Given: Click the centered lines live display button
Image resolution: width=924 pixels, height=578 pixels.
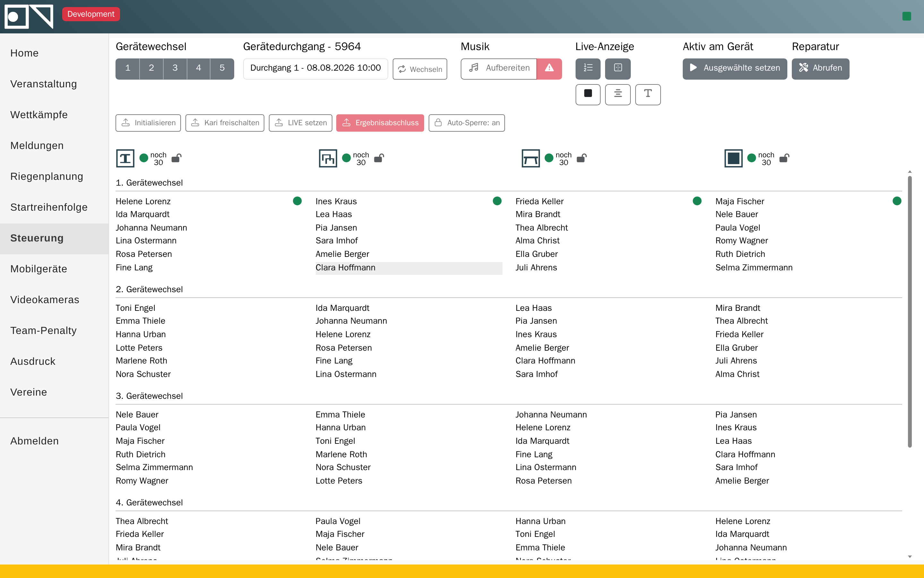Looking at the screenshot, I should click(x=618, y=94).
